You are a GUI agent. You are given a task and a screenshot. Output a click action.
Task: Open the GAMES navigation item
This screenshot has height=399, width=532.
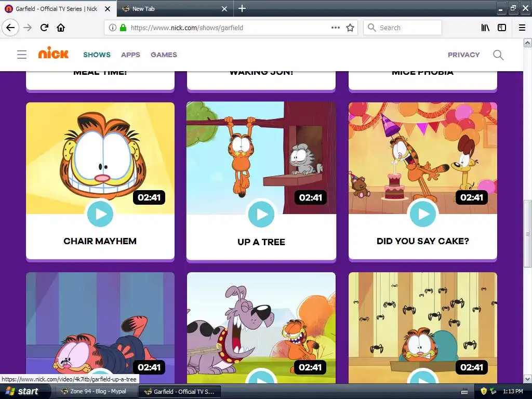tap(164, 55)
